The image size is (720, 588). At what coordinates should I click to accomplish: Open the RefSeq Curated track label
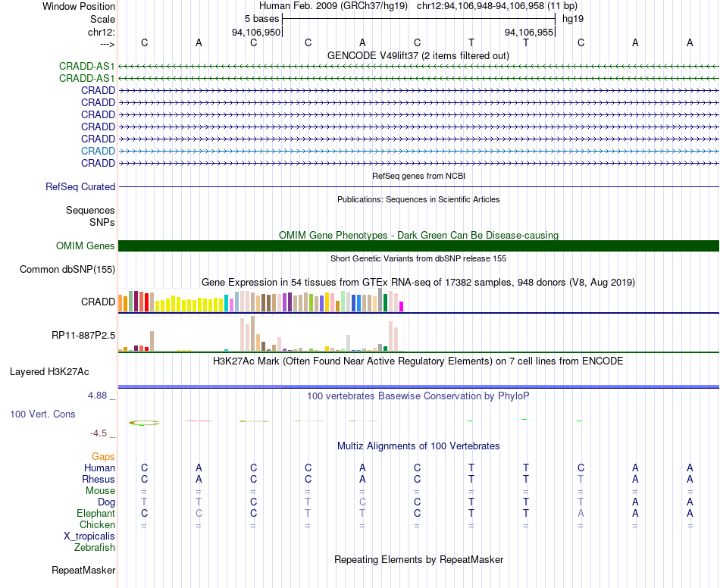pos(80,187)
